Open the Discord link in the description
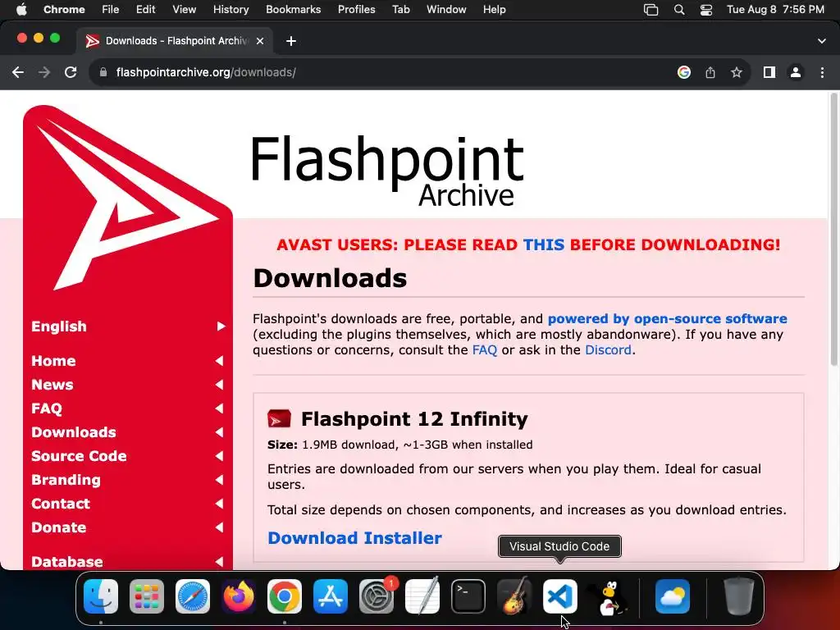 coord(608,349)
